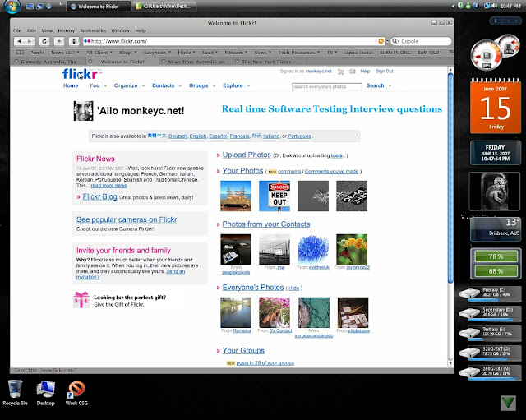Open the Bookmarks menu
Image resolution: width=526 pixels, height=420 pixels.
(x=93, y=30)
